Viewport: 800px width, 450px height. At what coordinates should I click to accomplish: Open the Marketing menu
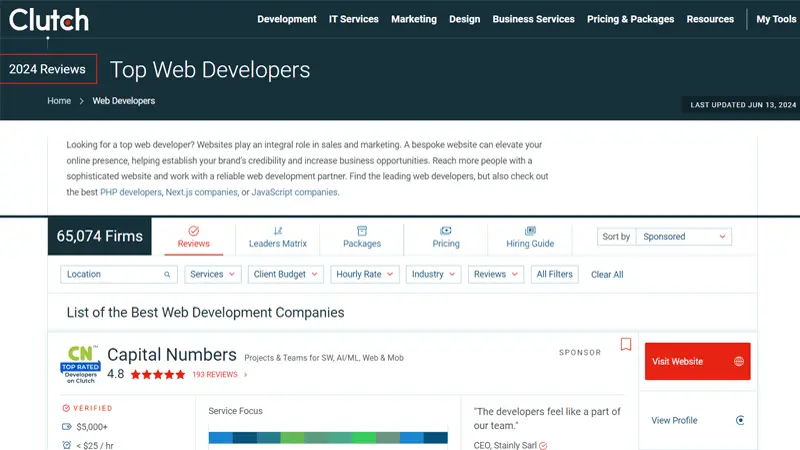pyautogui.click(x=414, y=19)
